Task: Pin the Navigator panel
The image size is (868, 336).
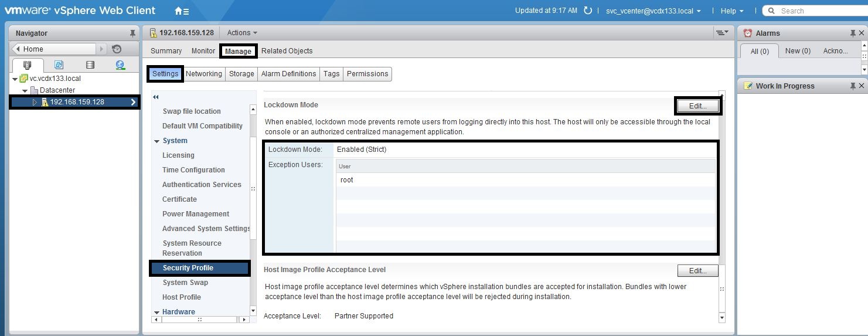Action: (132, 33)
